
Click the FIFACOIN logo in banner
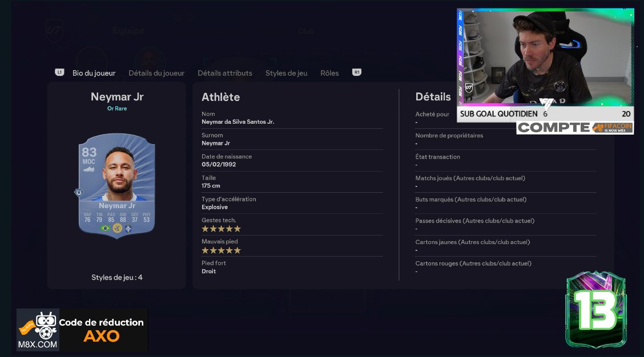612,128
